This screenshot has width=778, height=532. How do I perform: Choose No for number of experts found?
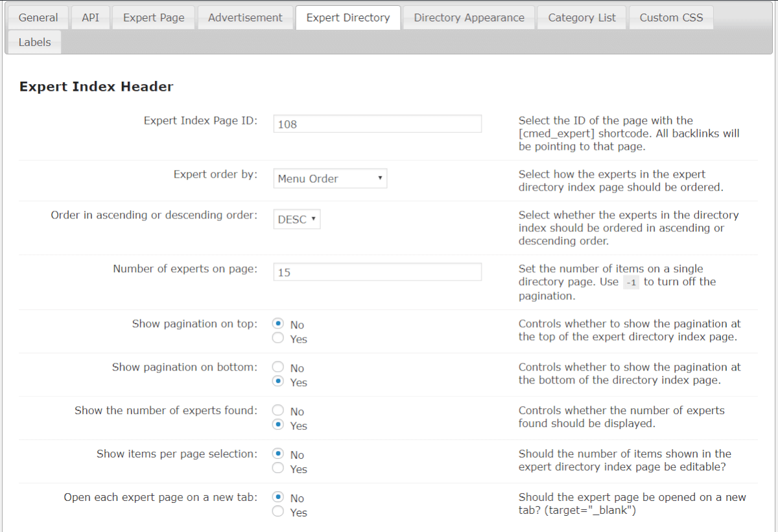coord(278,411)
